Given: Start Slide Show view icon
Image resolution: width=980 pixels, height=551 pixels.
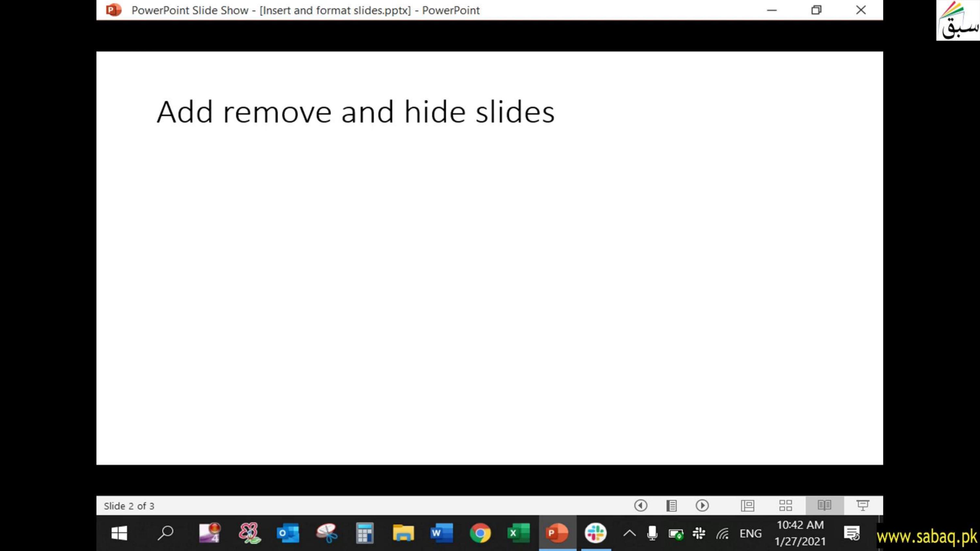Looking at the screenshot, I should point(862,505).
